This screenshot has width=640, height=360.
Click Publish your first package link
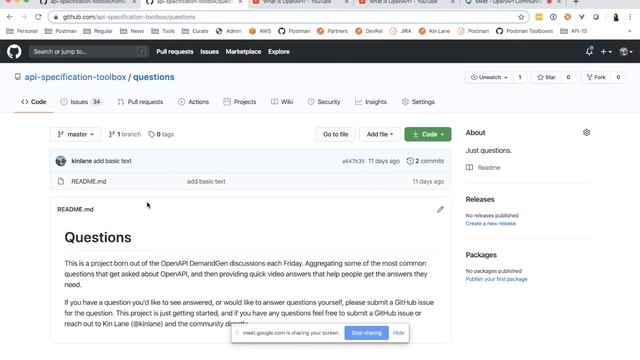point(496,279)
